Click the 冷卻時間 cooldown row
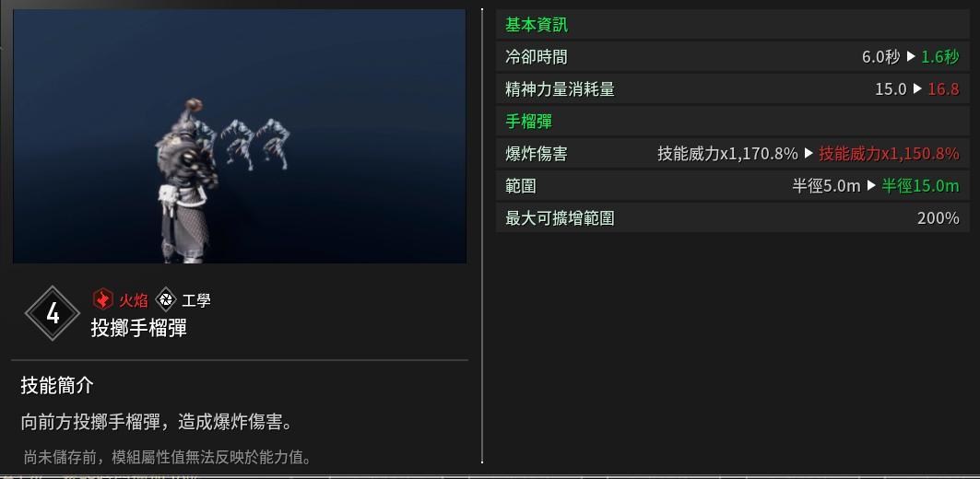The width and height of the screenshot is (980, 479). tap(733, 57)
